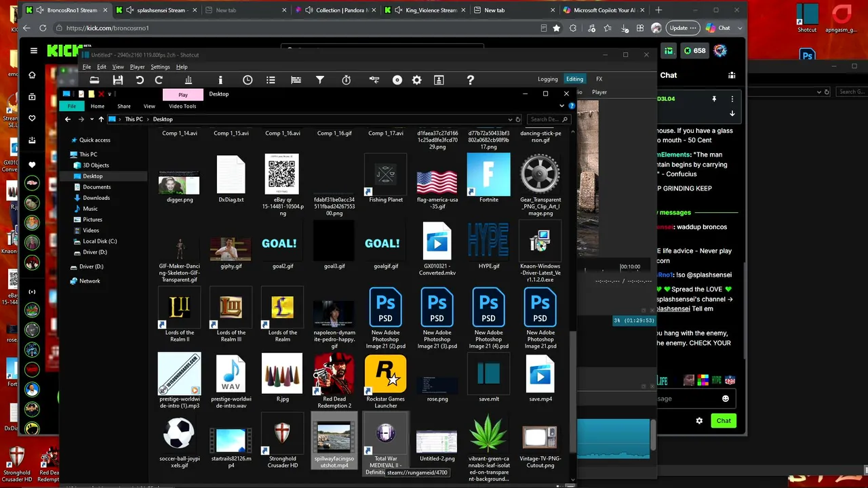
Task: Click the browser Update button
Action: click(682, 28)
